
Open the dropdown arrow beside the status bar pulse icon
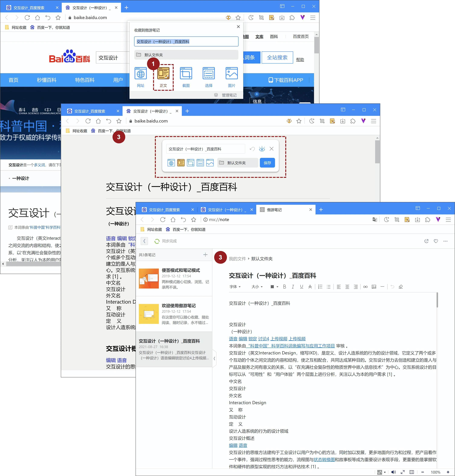(x=385, y=472)
